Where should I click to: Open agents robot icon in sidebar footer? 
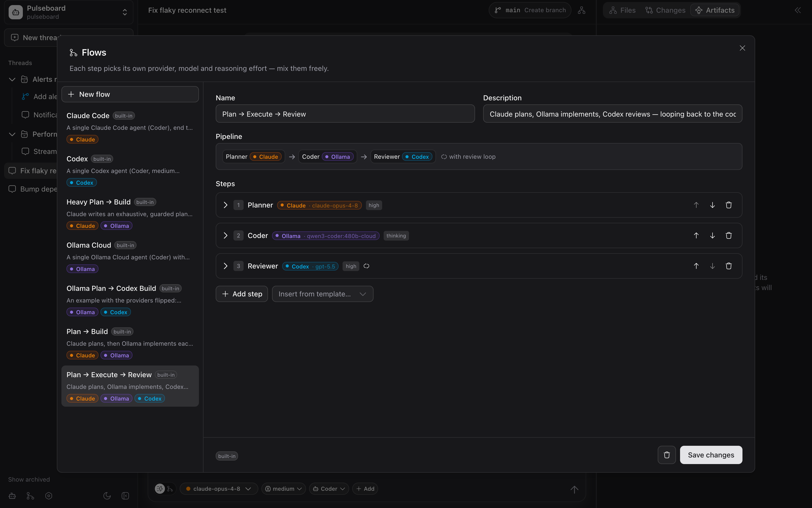tap(12, 496)
